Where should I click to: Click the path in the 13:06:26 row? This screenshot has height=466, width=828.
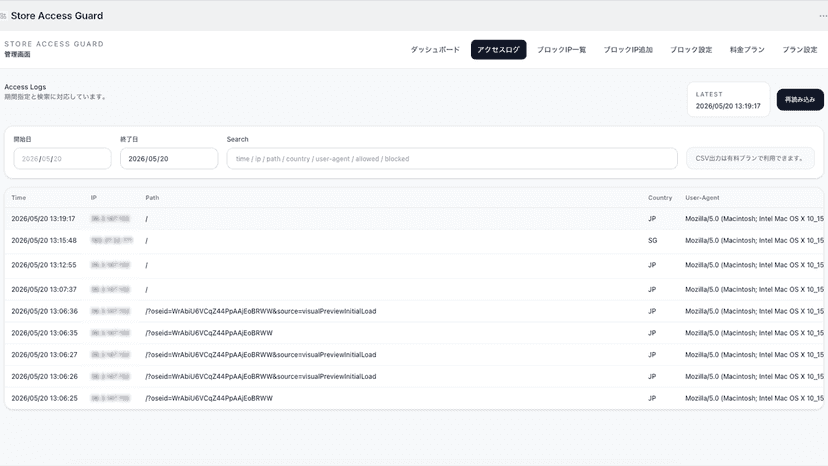pyautogui.click(x=261, y=376)
